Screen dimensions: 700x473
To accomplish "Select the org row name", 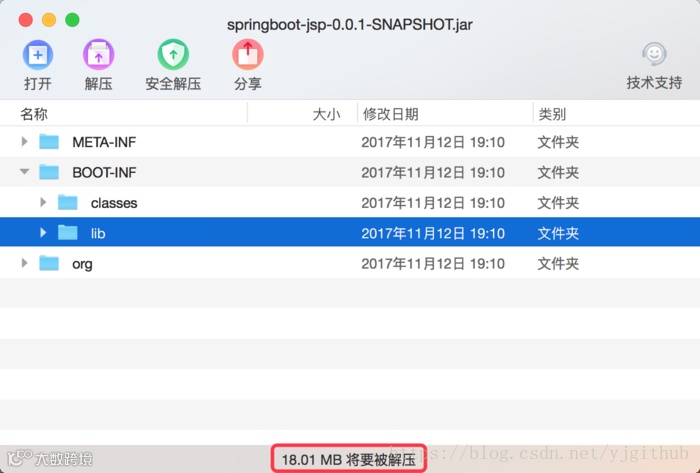I will (x=82, y=264).
